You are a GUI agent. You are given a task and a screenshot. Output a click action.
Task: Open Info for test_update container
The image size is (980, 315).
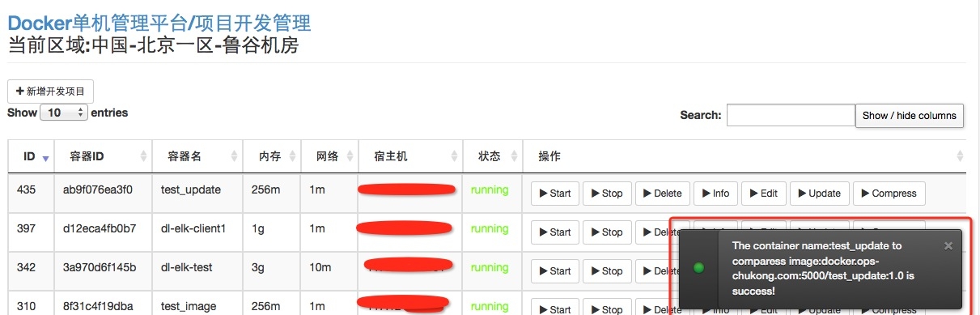click(715, 193)
